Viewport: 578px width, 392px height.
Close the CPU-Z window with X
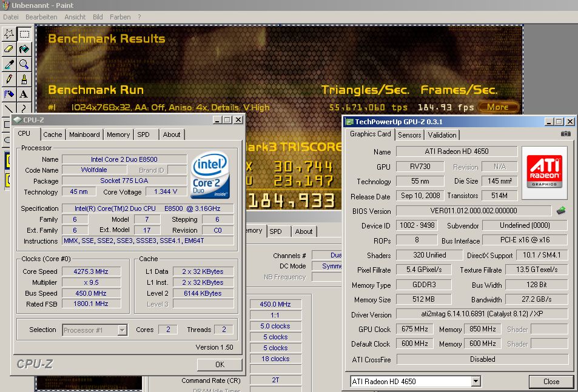[x=238, y=119]
